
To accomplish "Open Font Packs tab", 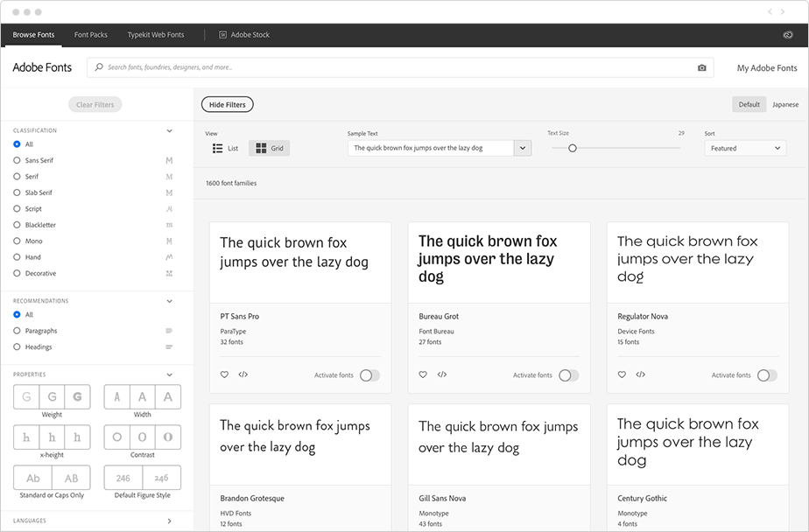I will [91, 35].
